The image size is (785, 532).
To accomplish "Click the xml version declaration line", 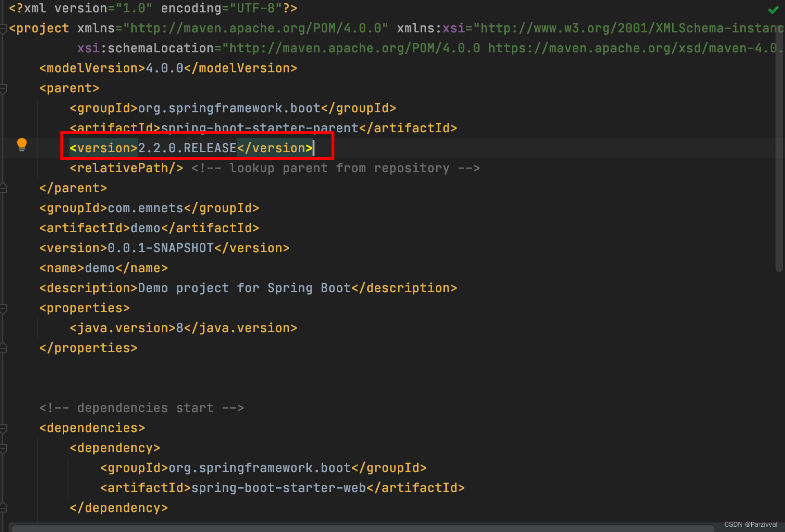I will pos(153,8).
